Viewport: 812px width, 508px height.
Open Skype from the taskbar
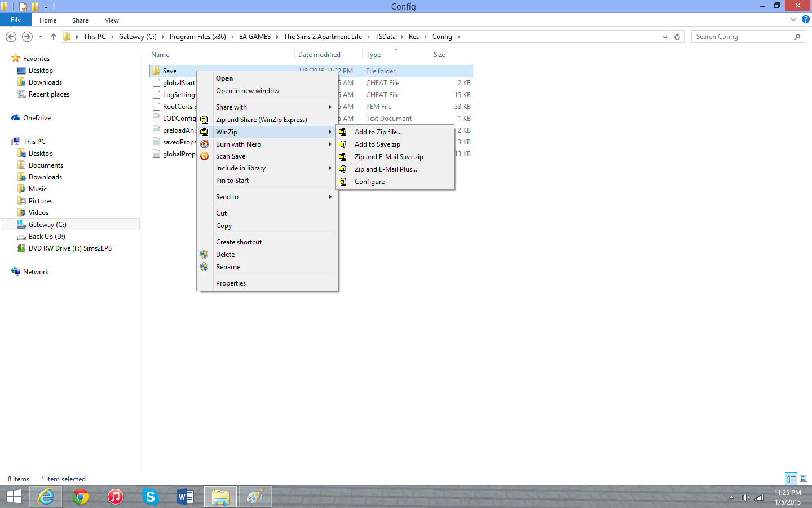pyautogui.click(x=150, y=497)
